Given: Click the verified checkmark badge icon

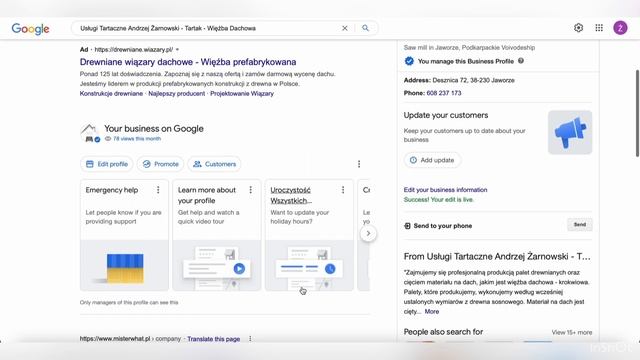Looking at the screenshot, I should (409, 61).
